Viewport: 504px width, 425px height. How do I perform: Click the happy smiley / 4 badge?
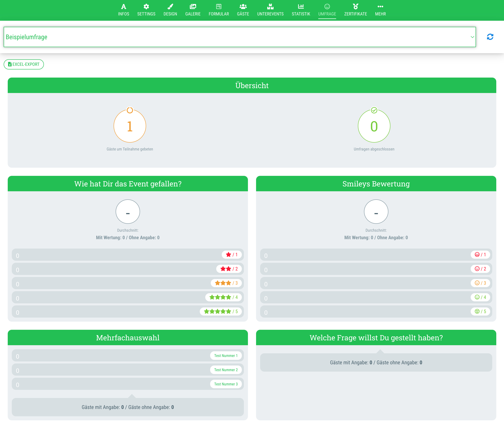point(480,297)
